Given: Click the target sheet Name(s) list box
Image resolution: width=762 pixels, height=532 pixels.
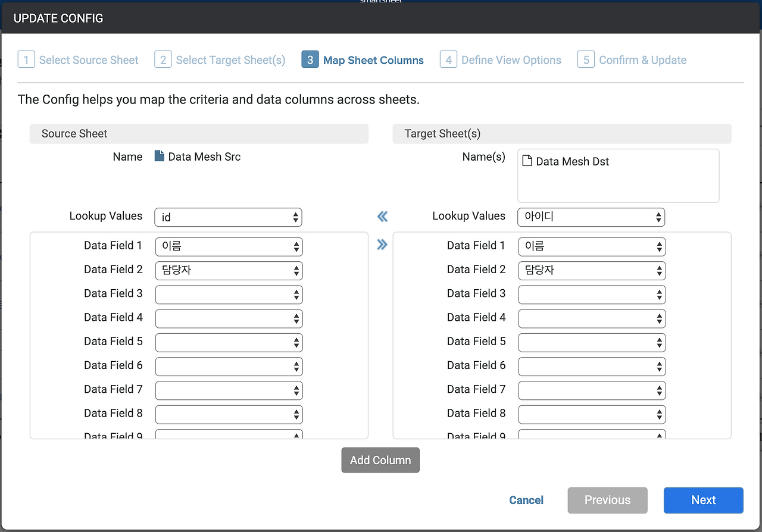Looking at the screenshot, I should pyautogui.click(x=618, y=184).
